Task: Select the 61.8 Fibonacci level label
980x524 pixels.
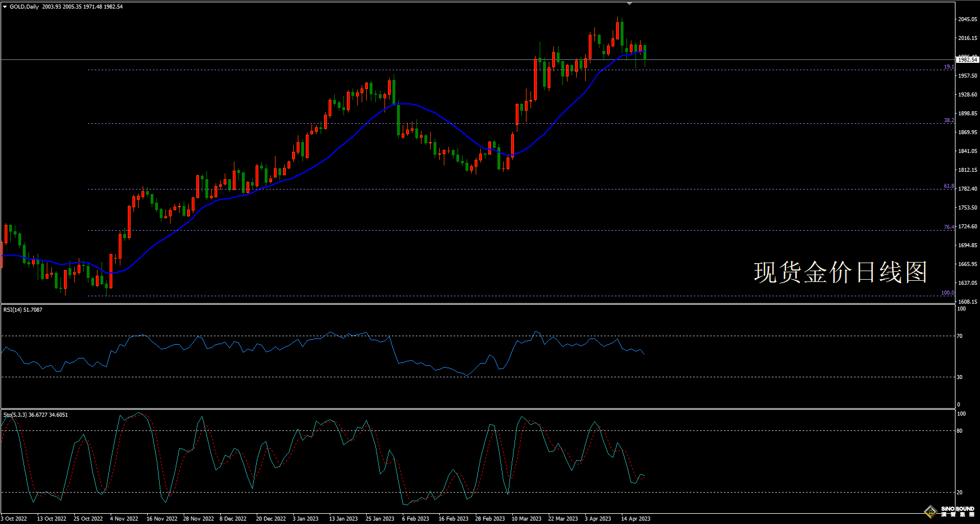Action: 949,186
